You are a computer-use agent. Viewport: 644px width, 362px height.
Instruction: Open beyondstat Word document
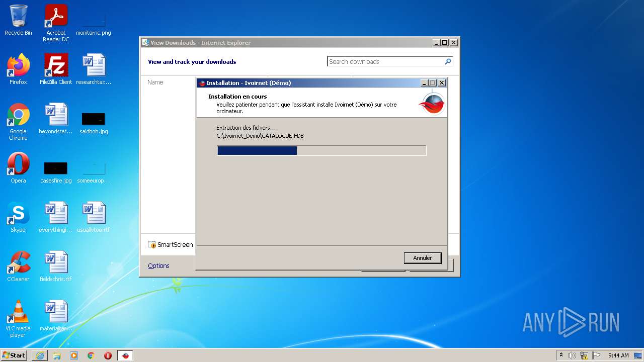56,119
